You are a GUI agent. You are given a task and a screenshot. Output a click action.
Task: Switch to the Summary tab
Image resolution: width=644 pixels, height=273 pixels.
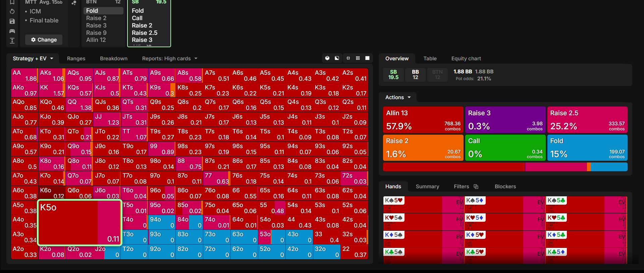point(427,187)
